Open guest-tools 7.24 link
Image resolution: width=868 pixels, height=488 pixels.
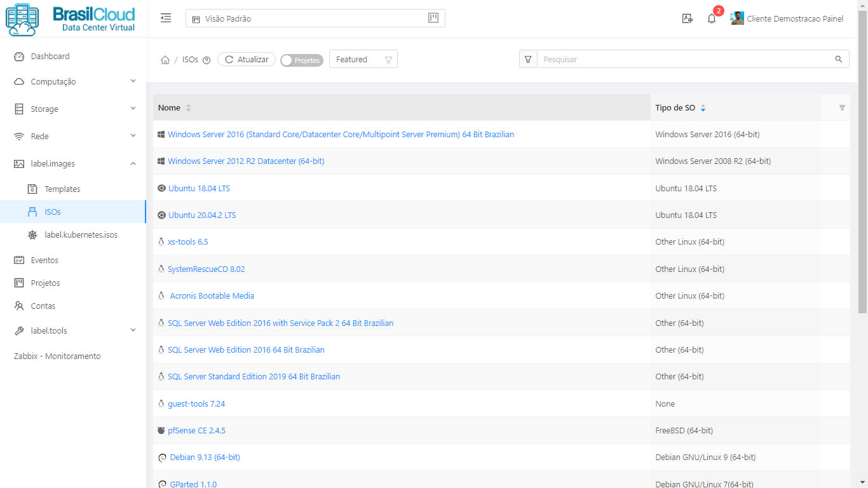196,403
